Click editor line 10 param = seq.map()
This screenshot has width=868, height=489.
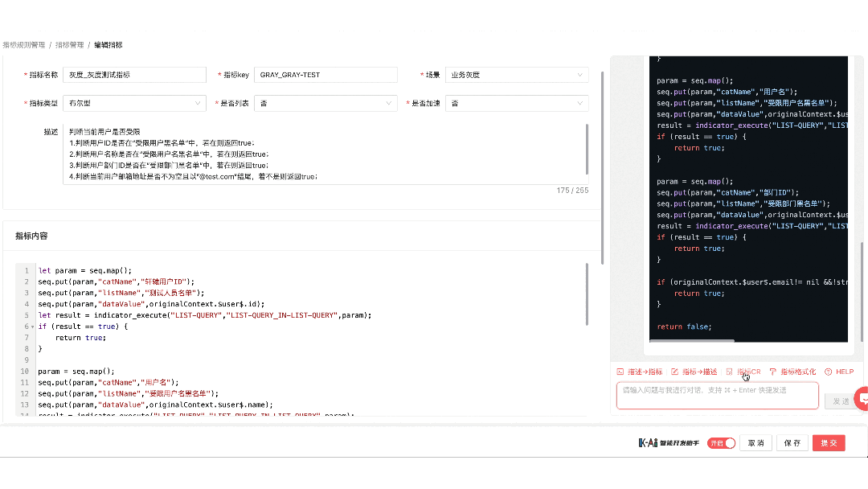[76, 371]
